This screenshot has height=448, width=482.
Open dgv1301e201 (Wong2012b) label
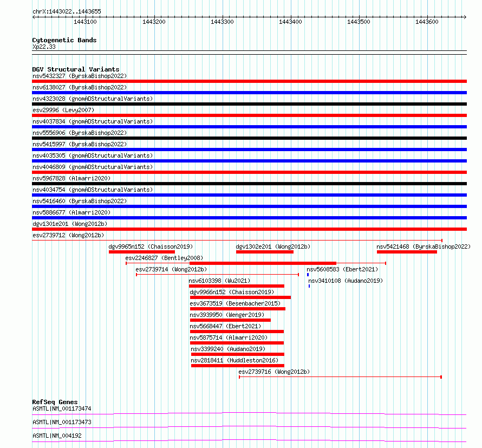click(70, 224)
